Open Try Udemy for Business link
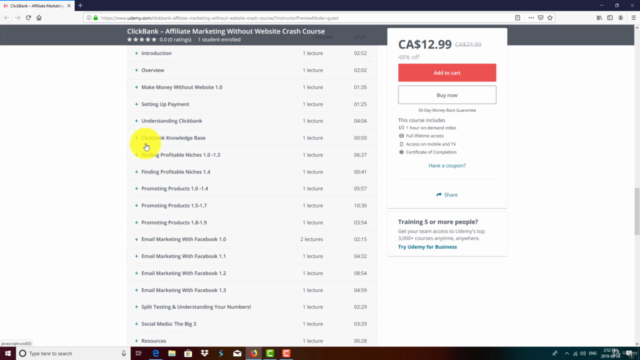 point(427,247)
